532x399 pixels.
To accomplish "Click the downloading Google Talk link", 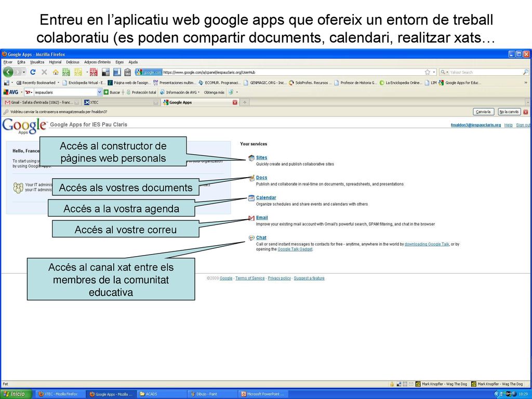I will 427,244.
